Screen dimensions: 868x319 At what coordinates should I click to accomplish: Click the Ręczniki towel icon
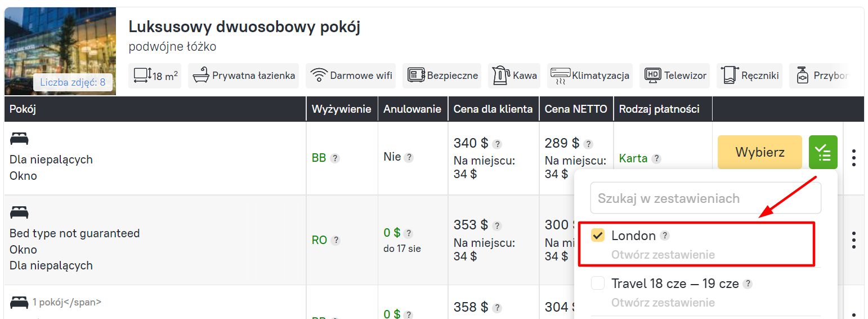click(x=730, y=76)
